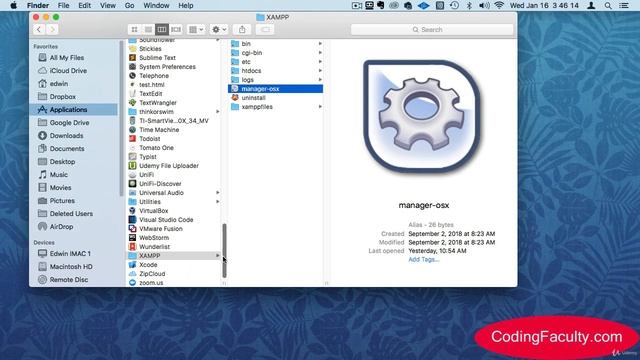Open the gear action menu
Viewport: 640px width, 360px height.
point(219,29)
